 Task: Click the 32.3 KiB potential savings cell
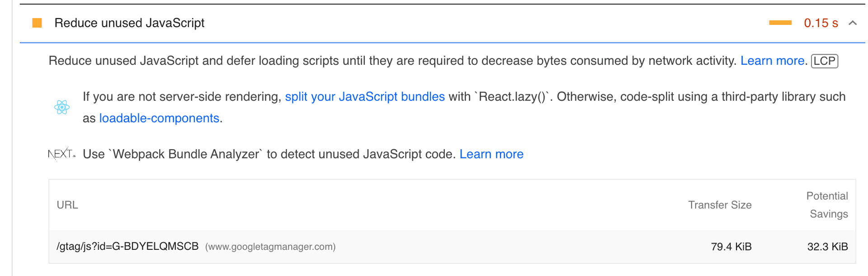[x=827, y=247]
